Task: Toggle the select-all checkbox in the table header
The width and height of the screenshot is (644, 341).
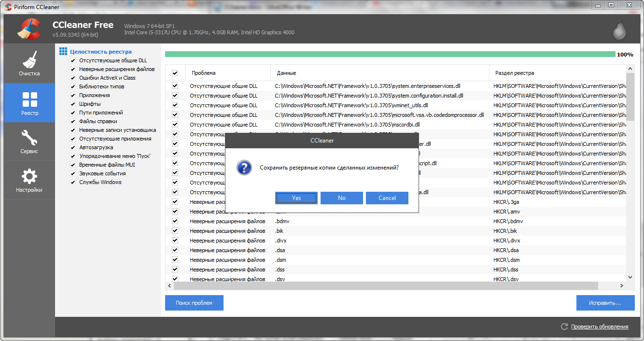Action: pyautogui.click(x=175, y=73)
